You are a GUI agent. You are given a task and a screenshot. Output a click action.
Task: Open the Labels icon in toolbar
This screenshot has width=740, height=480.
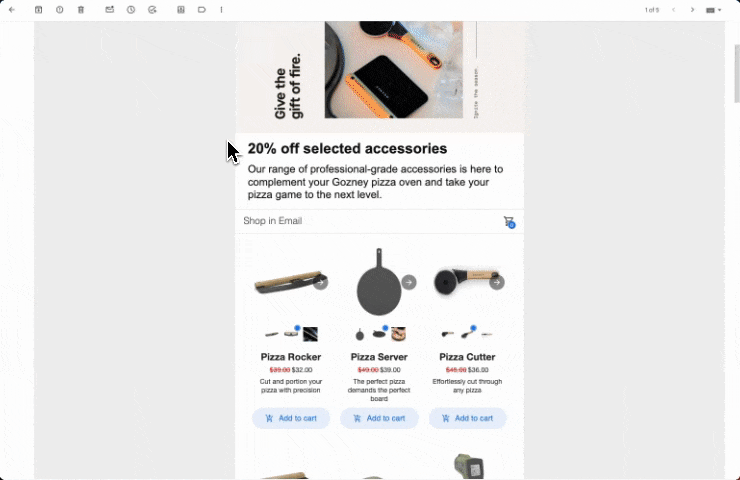pos(202,9)
